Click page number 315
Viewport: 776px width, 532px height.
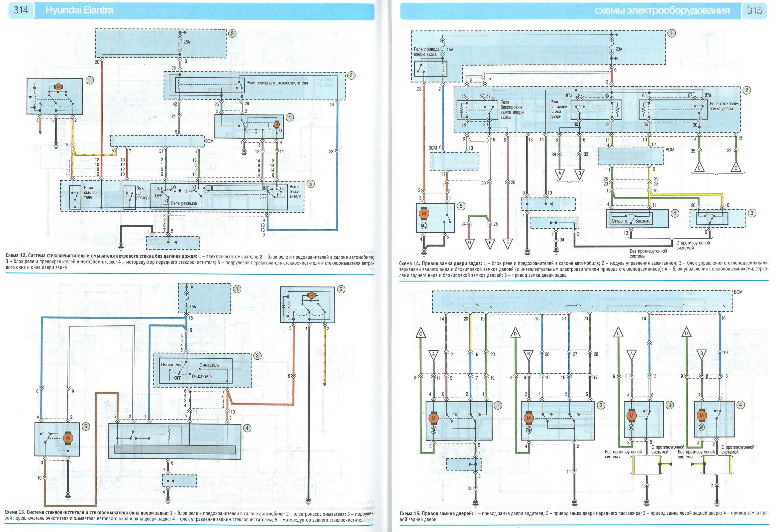754,11
